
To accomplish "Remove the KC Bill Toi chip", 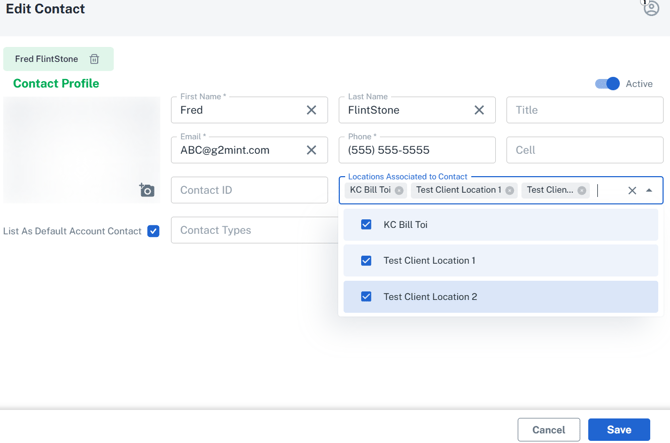I will tap(399, 190).
